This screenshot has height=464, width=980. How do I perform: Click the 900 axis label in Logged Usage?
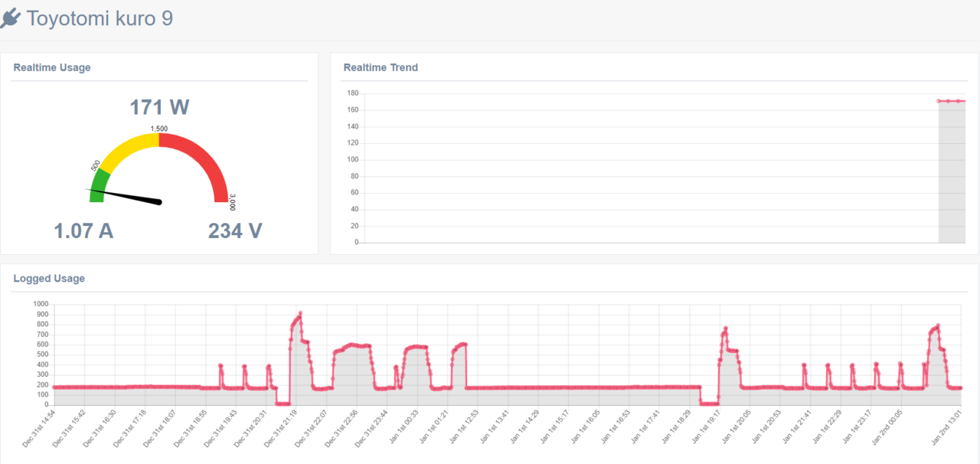43,314
